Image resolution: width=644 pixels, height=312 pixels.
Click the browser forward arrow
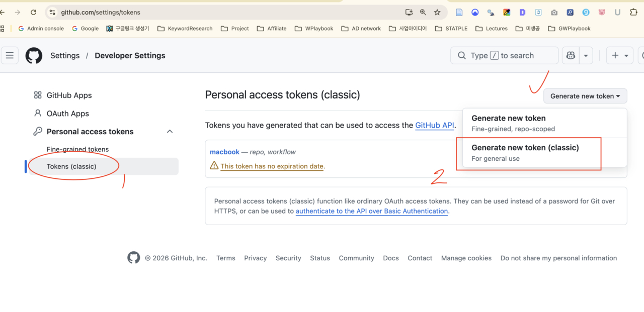tap(18, 12)
